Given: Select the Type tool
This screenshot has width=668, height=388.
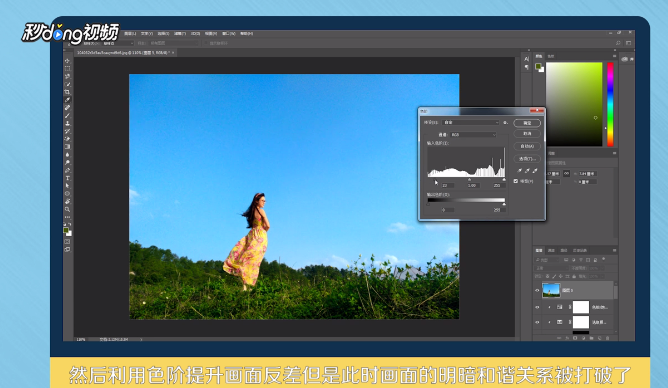Looking at the screenshot, I should click(67, 178).
